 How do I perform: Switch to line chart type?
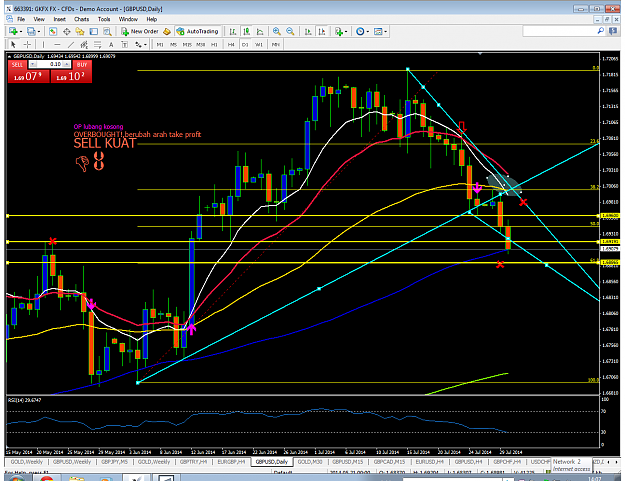[260, 31]
